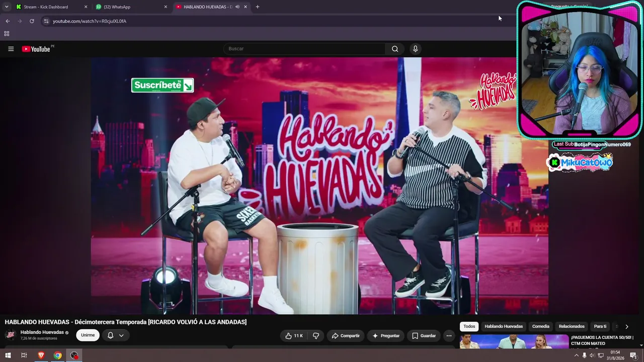644x362 pixels.
Task: Open the ¡PAGUEMOS LA CUENTA 50/50! video title
Action: coord(602,340)
